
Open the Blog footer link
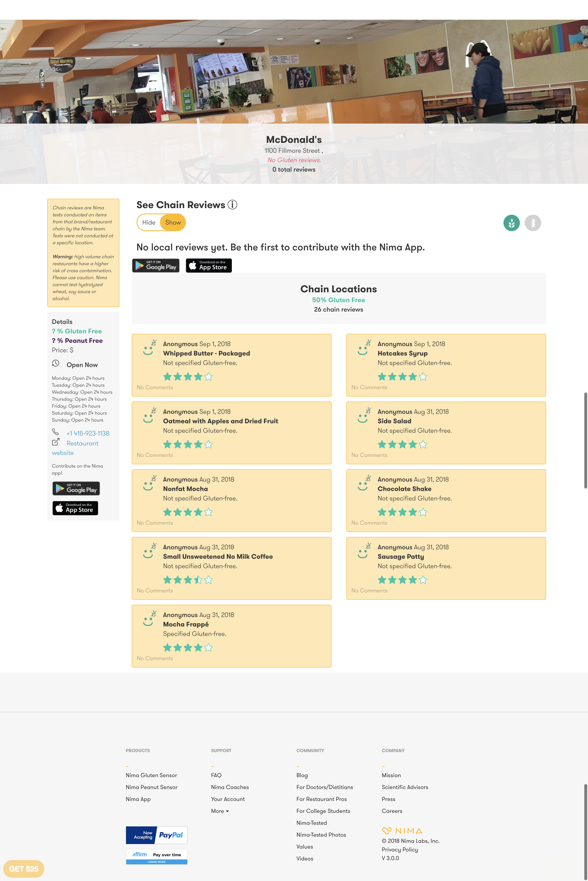pos(302,775)
